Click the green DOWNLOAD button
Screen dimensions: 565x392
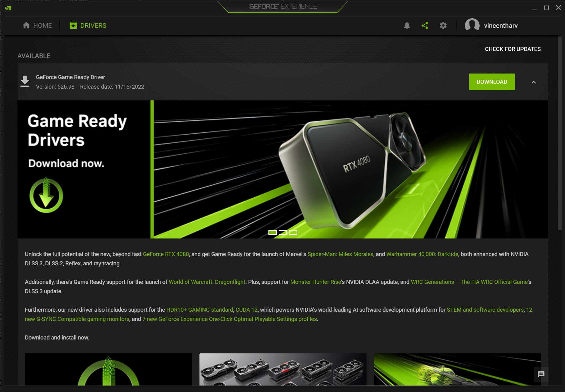492,82
